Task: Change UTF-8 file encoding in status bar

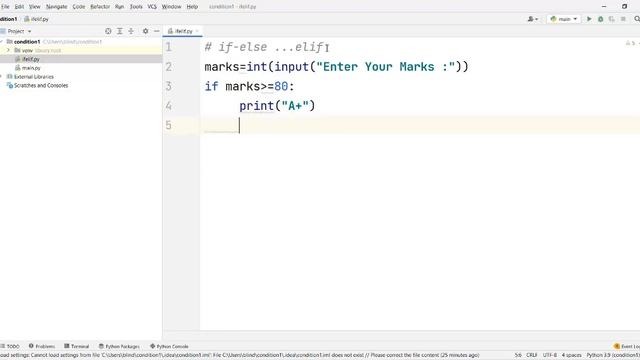Action: tap(550, 355)
